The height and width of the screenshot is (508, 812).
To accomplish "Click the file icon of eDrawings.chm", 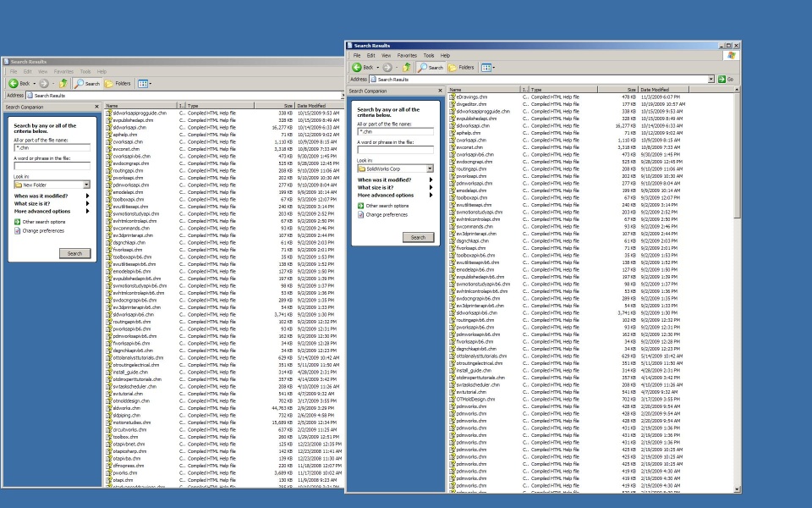I will click(x=452, y=97).
